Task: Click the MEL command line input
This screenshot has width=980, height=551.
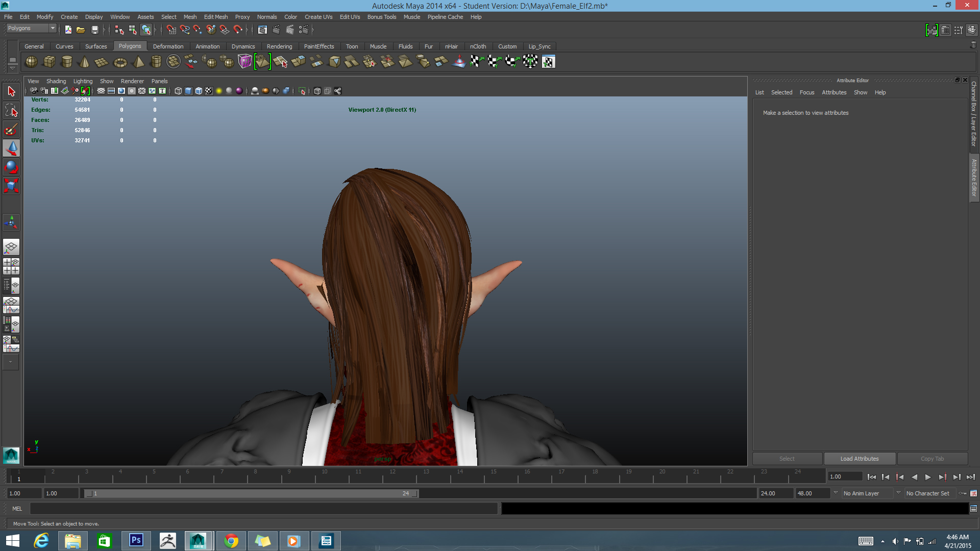Action: (263, 509)
